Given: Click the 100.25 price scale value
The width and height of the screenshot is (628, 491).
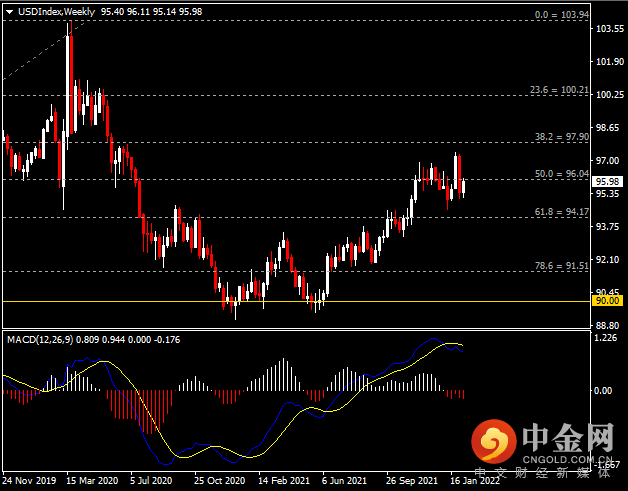Looking at the screenshot, I should [x=610, y=95].
